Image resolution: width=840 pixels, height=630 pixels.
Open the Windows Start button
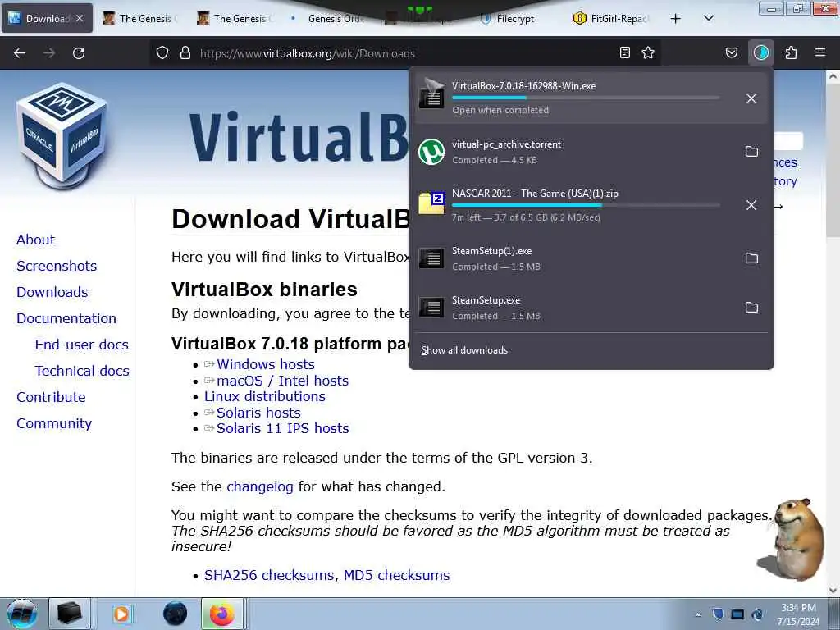point(22,614)
